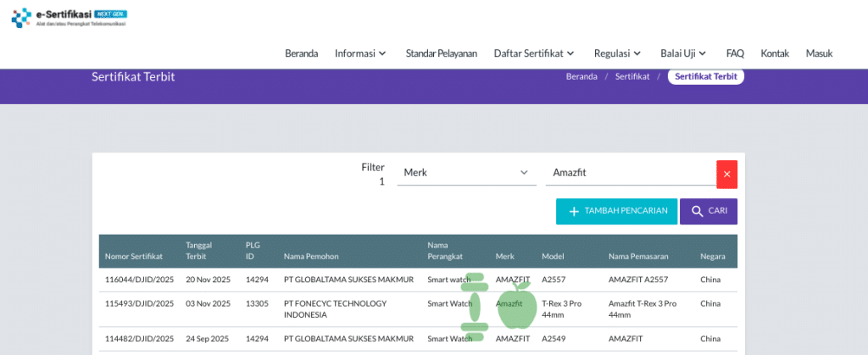Image resolution: width=868 pixels, height=355 pixels.
Task: Click the magnifier icon in CARI button
Action: click(697, 212)
